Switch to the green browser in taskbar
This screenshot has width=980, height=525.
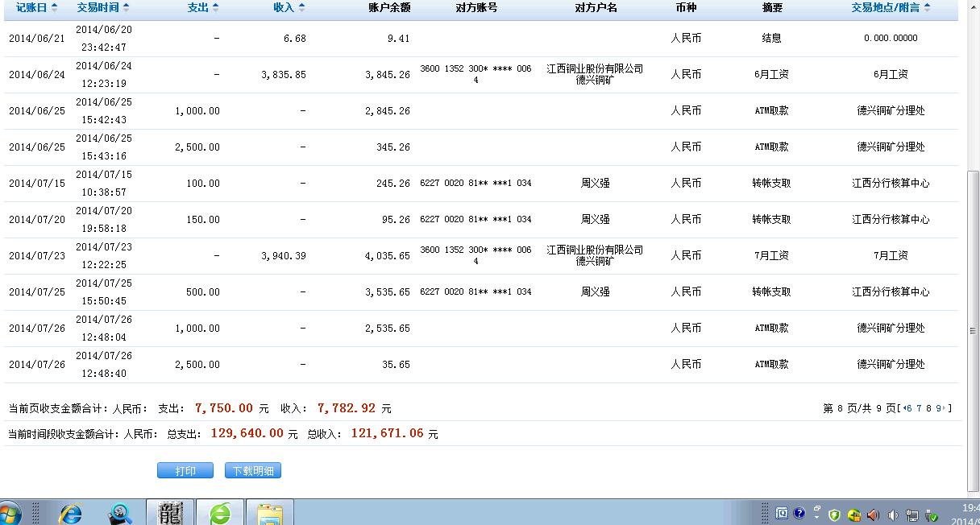220,513
